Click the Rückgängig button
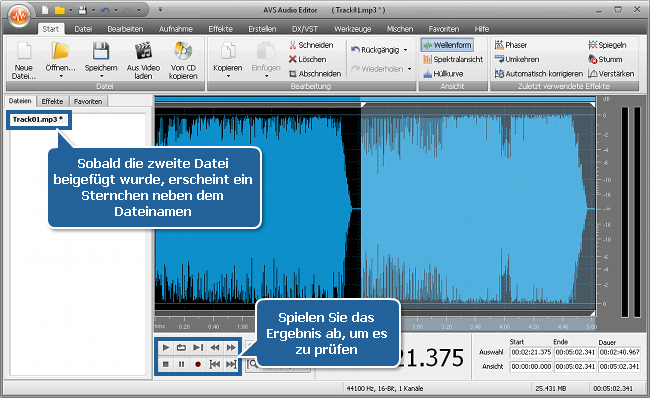This screenshot has width=650, height=398. [x=375, y=50]
